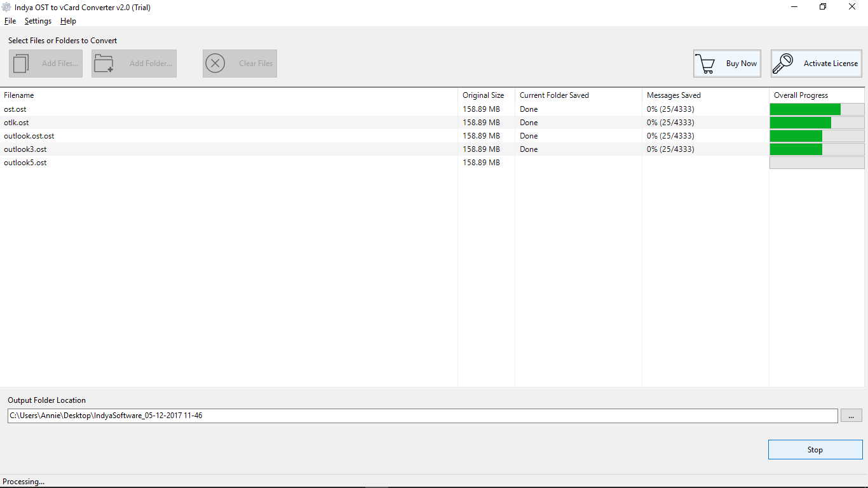The height and width of the screenshot is (488, 868).
Task: Click the empty progress bar for outlook5.ost
Action: pos(817,163)
